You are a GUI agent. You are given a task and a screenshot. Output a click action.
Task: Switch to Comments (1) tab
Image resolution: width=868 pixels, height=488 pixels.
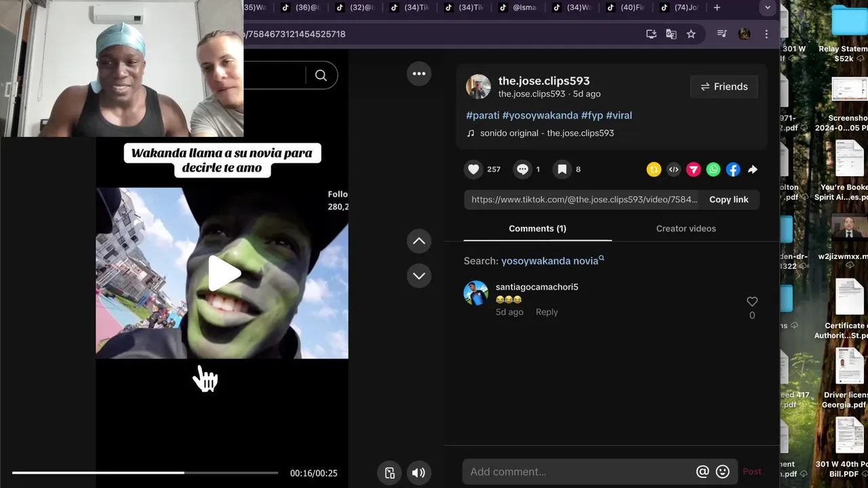[538, 228]
